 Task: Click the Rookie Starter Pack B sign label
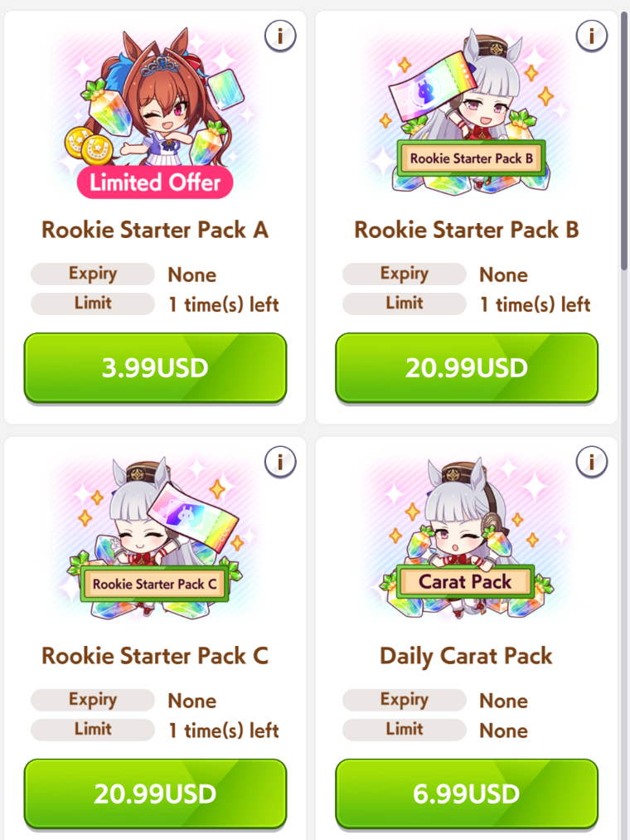pyautogui.click(x=472, y=158)
